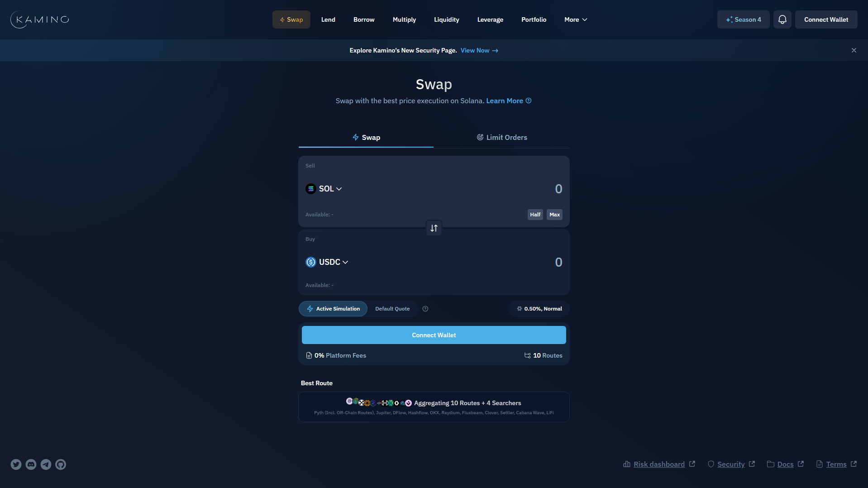Open the Leverage page
The image size is (868, 488).
(490, 19)
